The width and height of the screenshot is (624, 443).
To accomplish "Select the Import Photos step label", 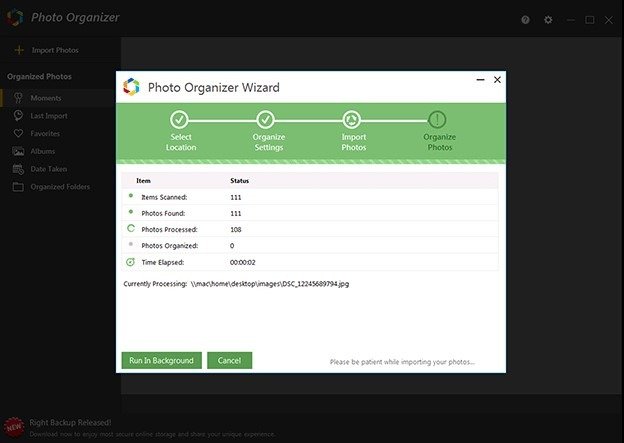I will (x=354, y=142).
